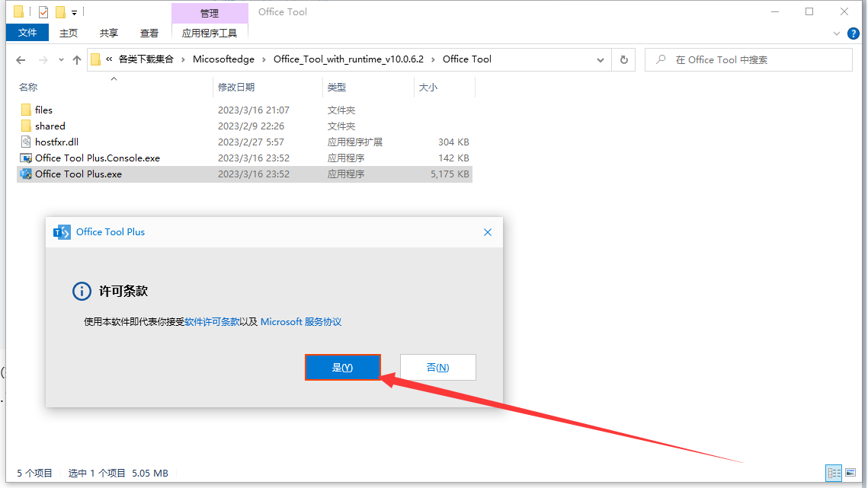Click the 应用程序扩展 type cell

355,142
